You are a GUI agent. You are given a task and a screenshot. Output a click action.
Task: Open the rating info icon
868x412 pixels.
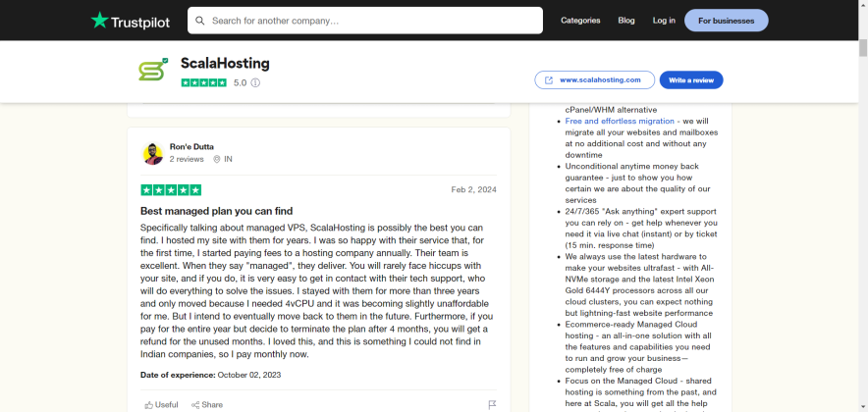pos(255,83)
